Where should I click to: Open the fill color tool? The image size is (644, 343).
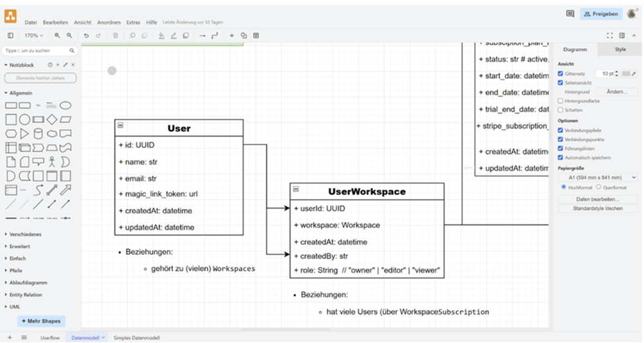(162, 36)
